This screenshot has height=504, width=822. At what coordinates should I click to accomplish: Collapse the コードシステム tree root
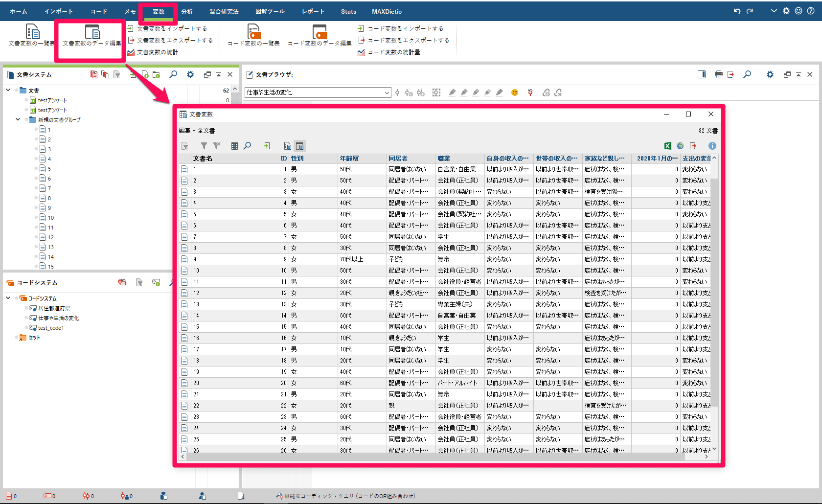click(x=8, y=298)
